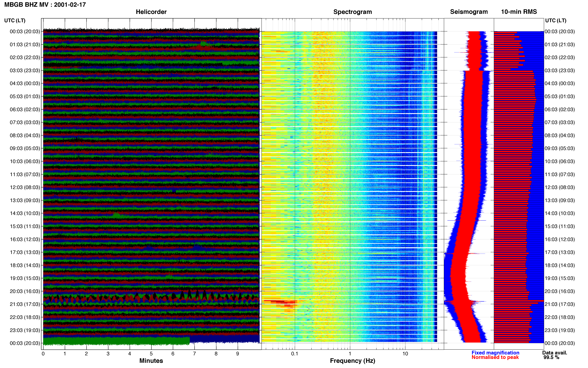588x368 pixels.
Task: Click the 10 Hz frequency tick label
Action: [x=405, y=354]
